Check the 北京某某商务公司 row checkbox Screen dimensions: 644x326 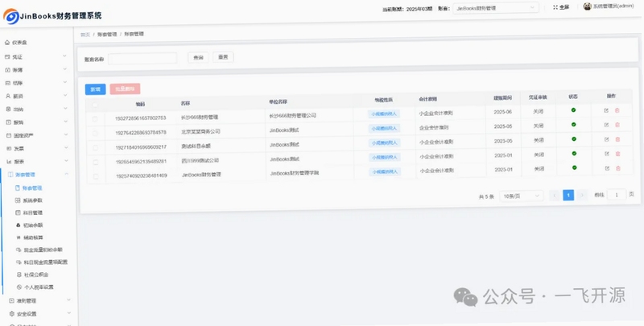(95, 134)
